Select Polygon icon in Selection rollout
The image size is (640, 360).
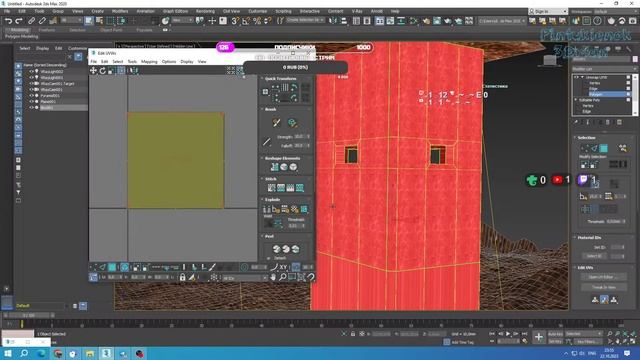click(x=603, y=148)
